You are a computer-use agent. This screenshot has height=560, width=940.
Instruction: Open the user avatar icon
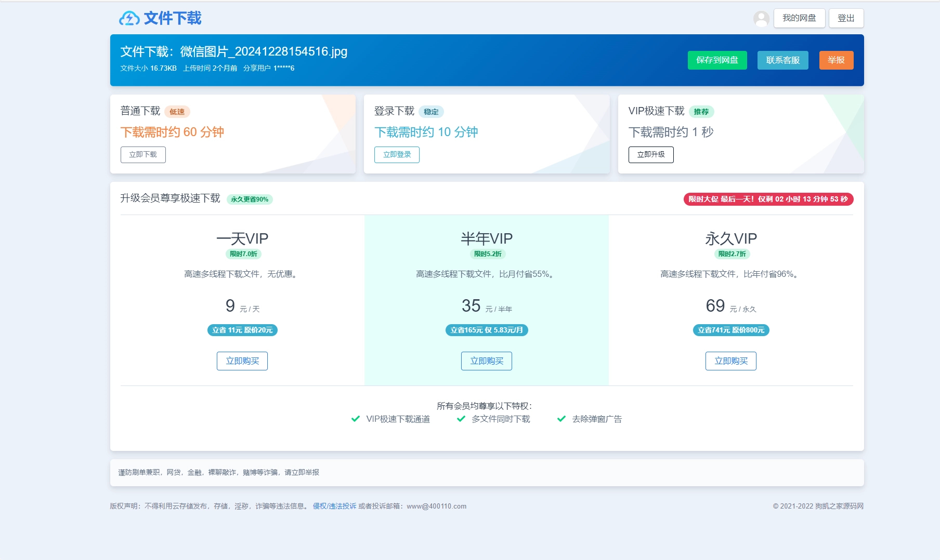761,19
